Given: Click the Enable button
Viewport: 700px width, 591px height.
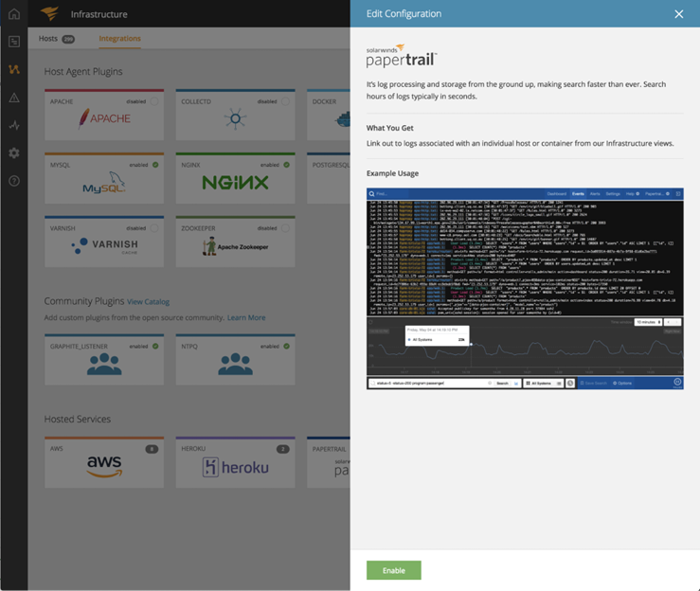Looking at the screenshot, I should (394, 570).
